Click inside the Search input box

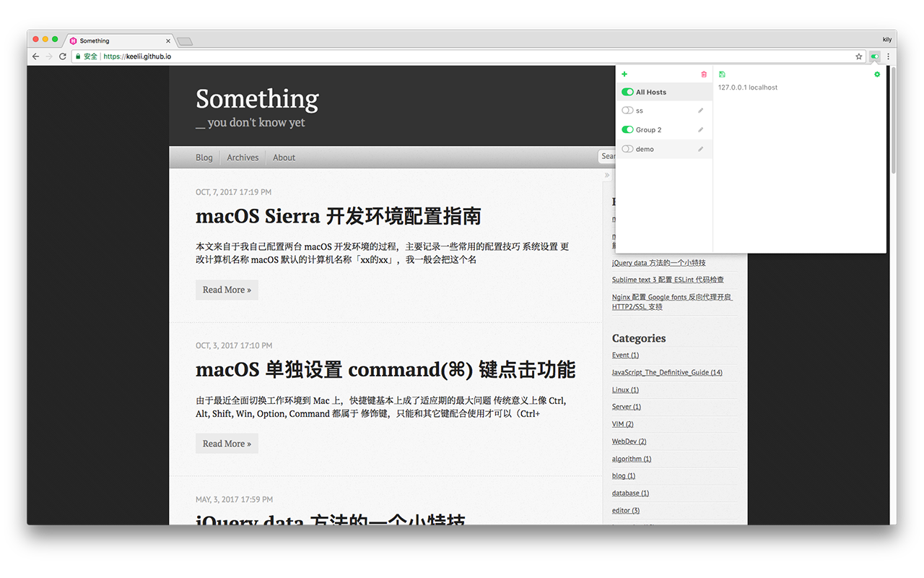(x=612, y=156)
